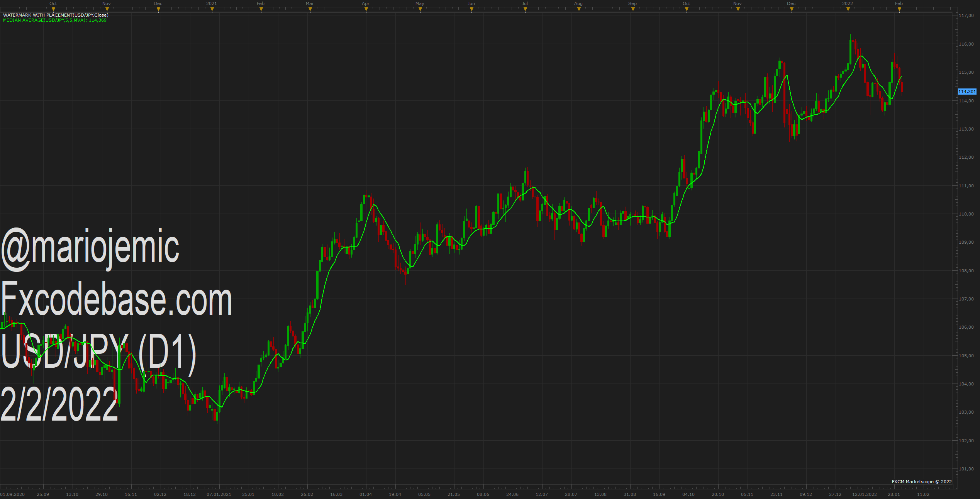Viewport: 980px width, 499px height.
Task: Select the 27.12 date axis label
Action: (x=835, y=494)
